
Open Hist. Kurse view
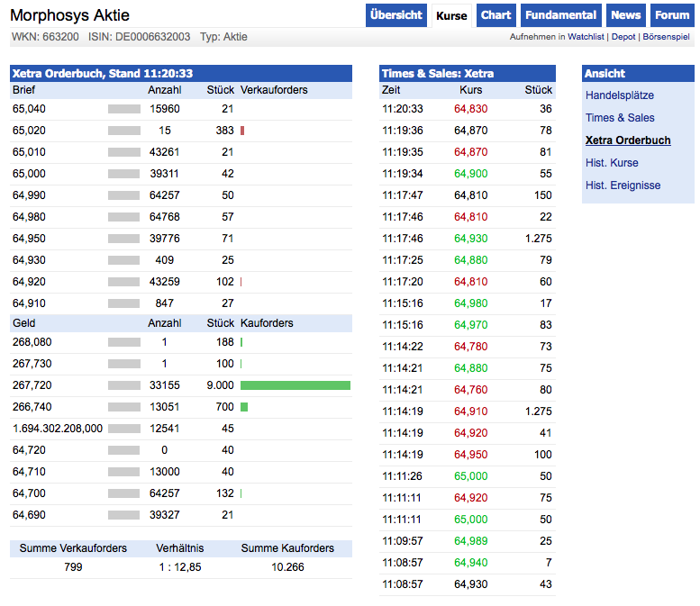click(x=612, y=163)
